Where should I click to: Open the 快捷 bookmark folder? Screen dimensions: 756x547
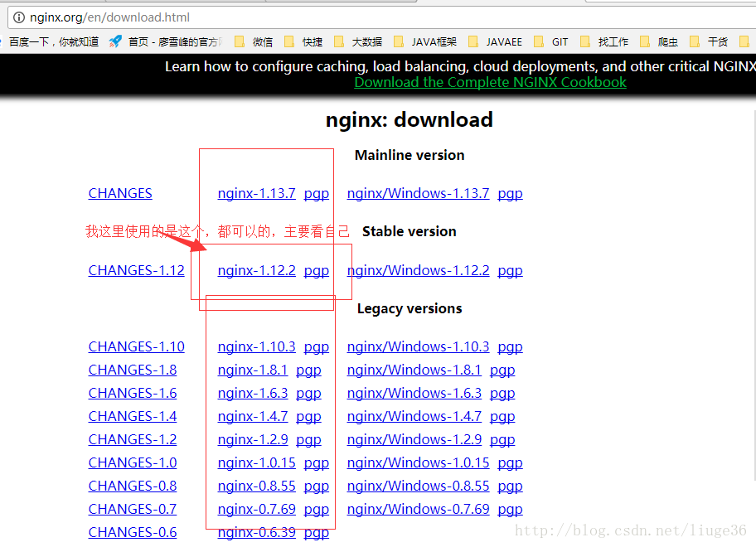pos(303,42)
